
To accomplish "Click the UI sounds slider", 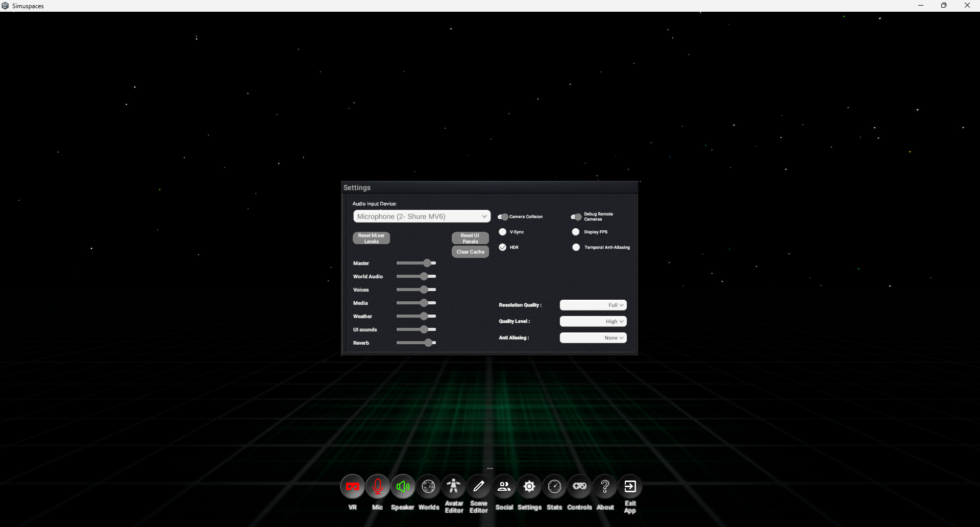I will [x=416, y=329].
